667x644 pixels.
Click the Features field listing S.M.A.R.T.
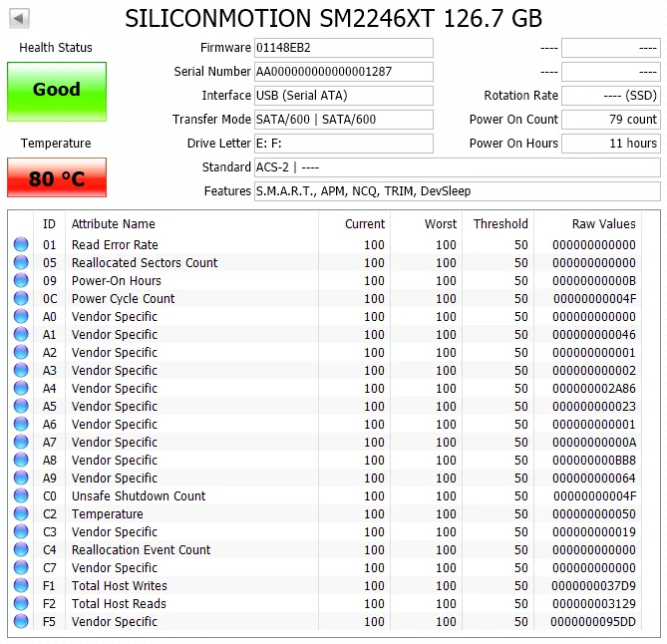click(458, 191)
